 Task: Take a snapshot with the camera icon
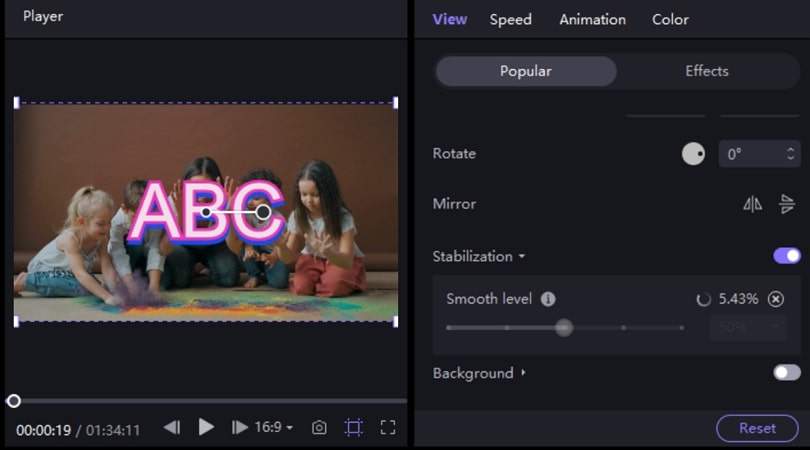(319, 427)
